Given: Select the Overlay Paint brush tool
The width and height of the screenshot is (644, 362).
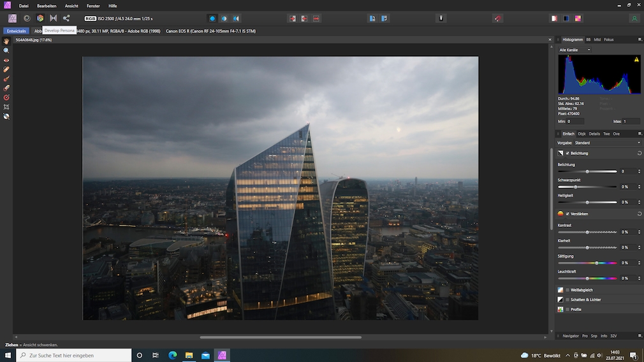Looking at the screenshot, I should click(6, 79).
